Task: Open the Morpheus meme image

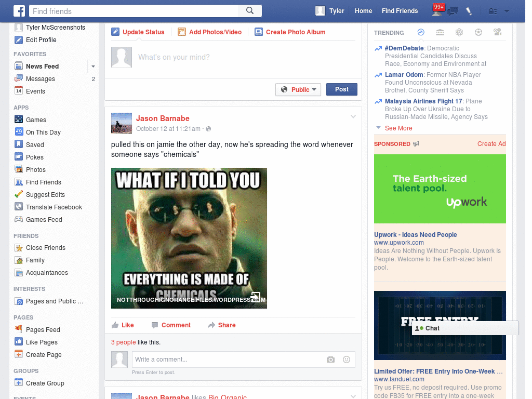Action: (x=189, y=238)
